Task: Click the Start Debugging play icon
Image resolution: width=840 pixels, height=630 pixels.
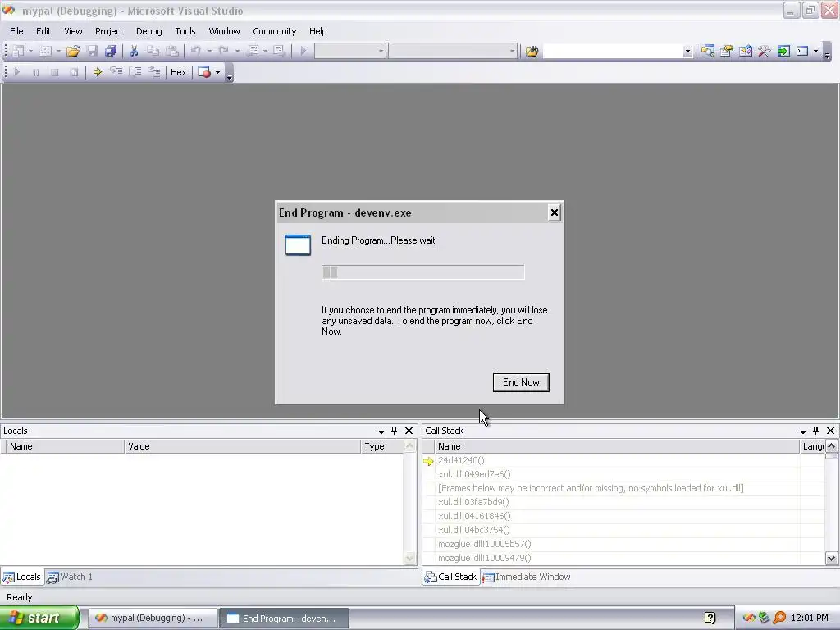Action: [304, 51]
